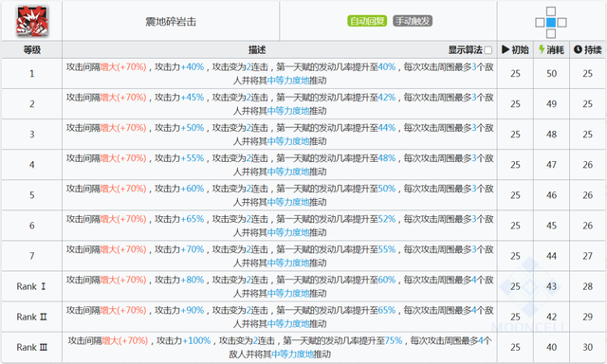The height and width of the screenshot is (364, 607).
Task: Click the Rank I description with 攻击力+80%
Action: click(280, 286)
